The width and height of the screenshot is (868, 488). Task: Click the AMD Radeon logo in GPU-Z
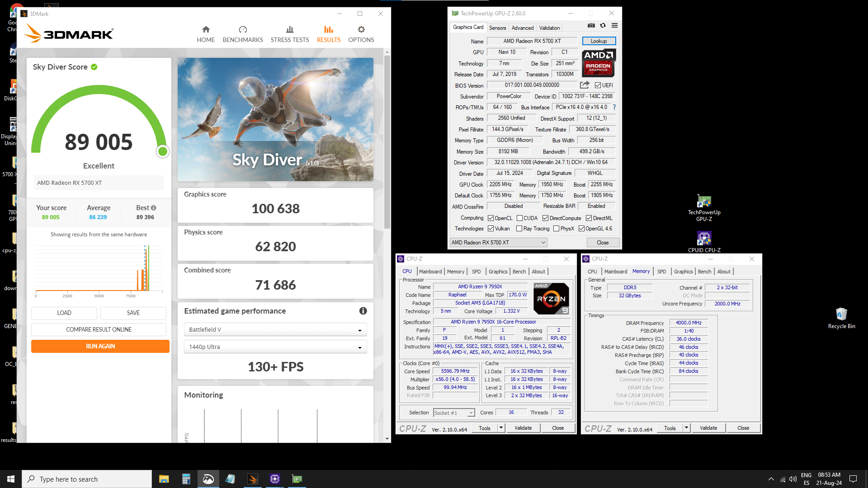click(x=599, y=63)
